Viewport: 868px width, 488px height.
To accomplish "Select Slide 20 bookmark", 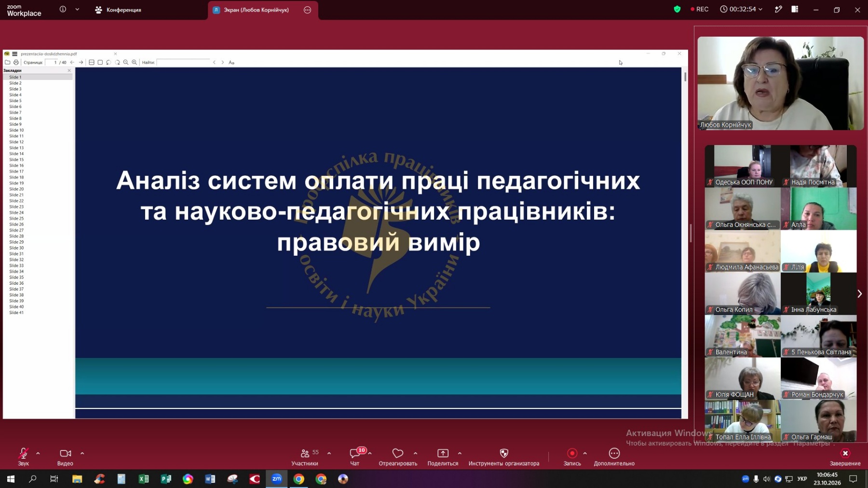I will (x=16, y=189).
